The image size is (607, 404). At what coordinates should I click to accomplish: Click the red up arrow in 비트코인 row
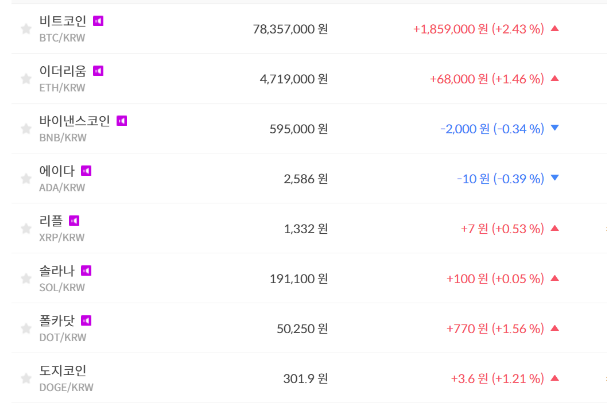(x=555, y=29)
